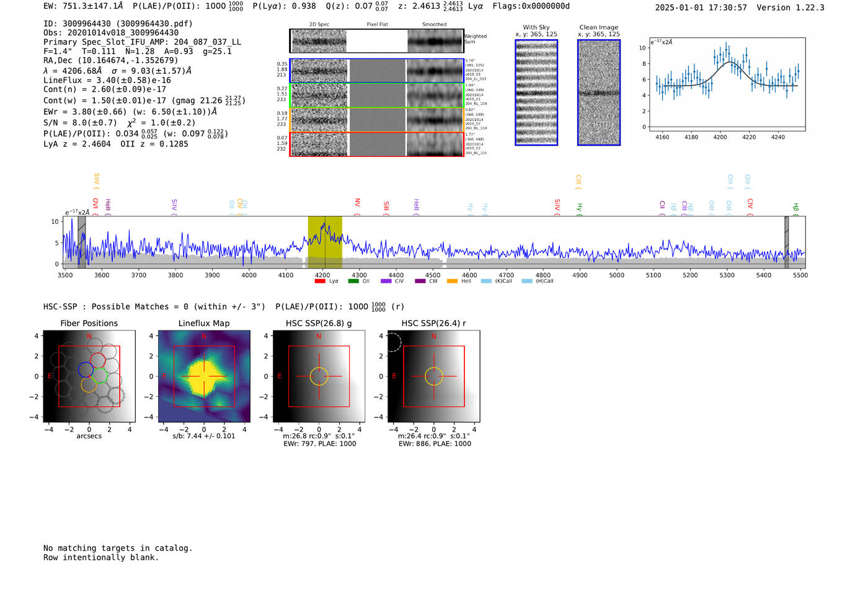Screen dimensions: 868x591
Task: Select the Primary Spec_Slot_IFU_AMP line
Action: (142, 42)
